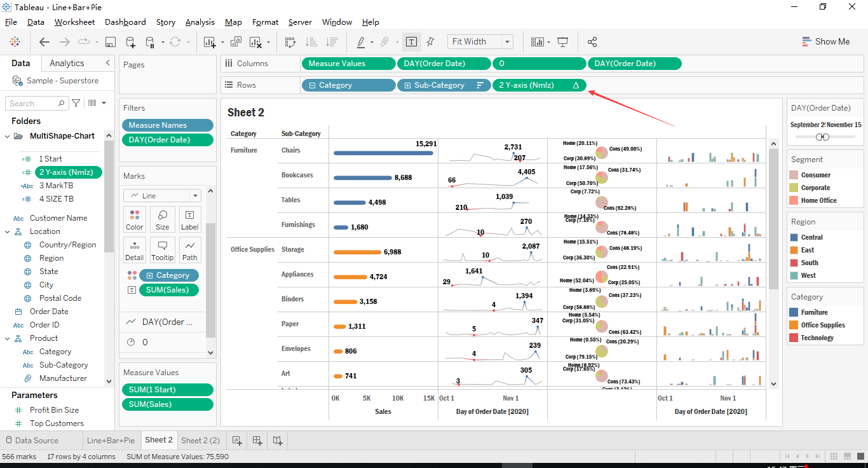The width and height of the screenshot is (868, 468).
Task: Click the Swap Rows and Columns icon
Action: pyautogui.click(x=290, y=41)
